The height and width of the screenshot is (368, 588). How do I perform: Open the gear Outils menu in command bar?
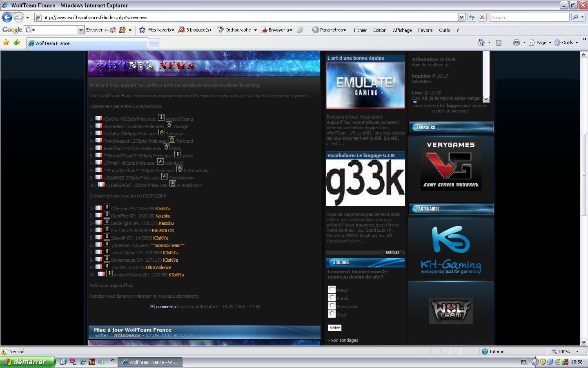coord(566,43)
